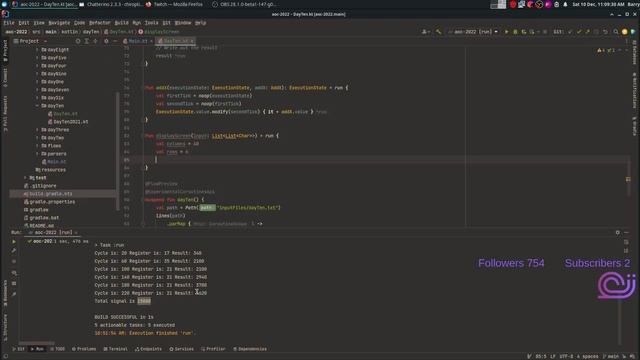Switch to the DayTen.kt editor tab
Image resolution: width=640 pixels, height=360 pixels.
tap(176, 41)
